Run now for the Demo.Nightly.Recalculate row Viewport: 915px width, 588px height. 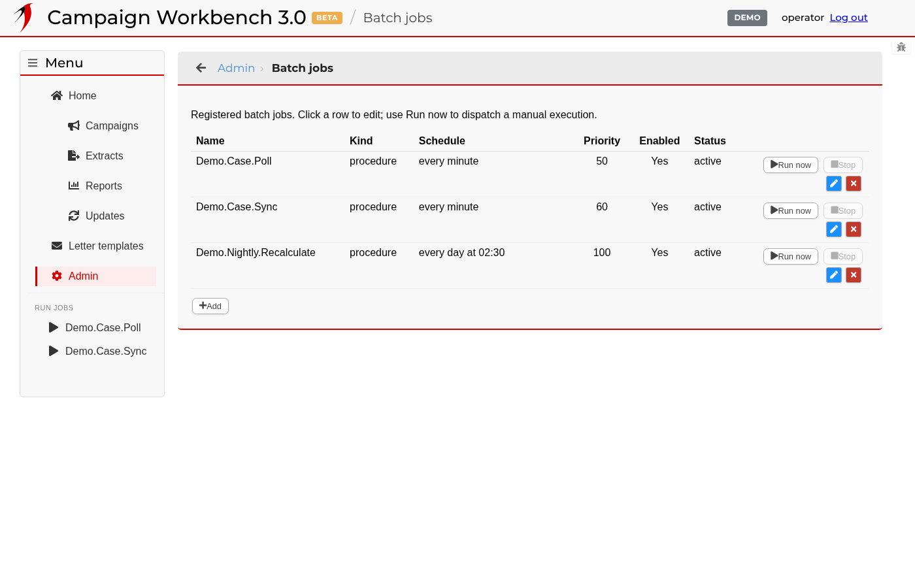[x=791, y=257]
